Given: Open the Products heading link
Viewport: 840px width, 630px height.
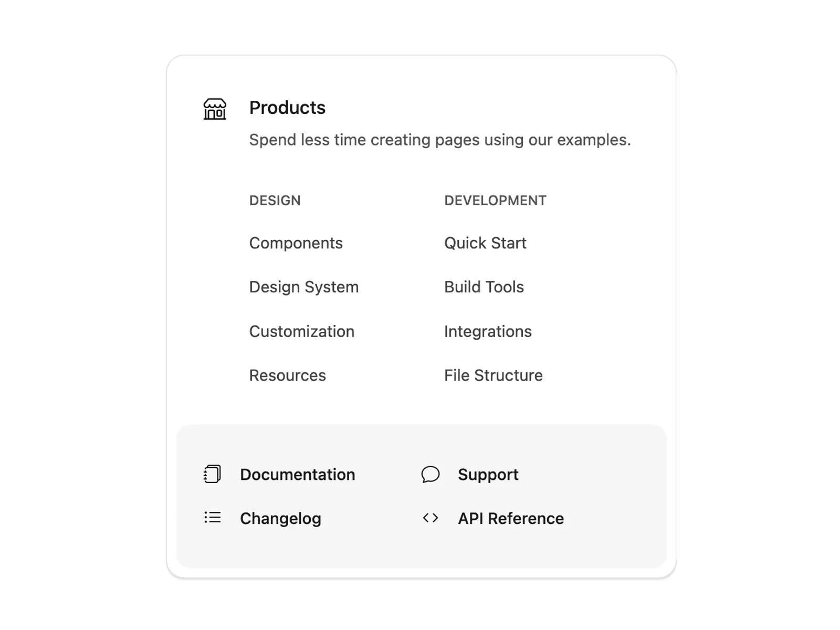Looking at the screenshot, I should pos(287,108).
